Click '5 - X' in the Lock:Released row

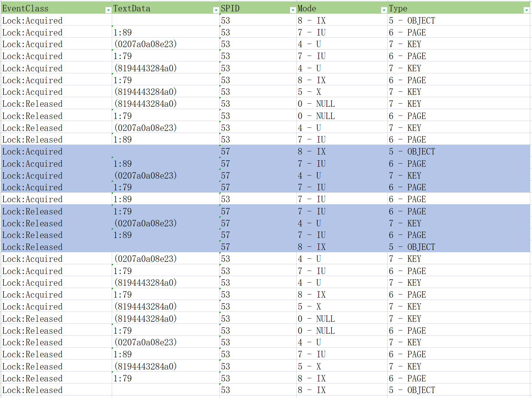309,367
